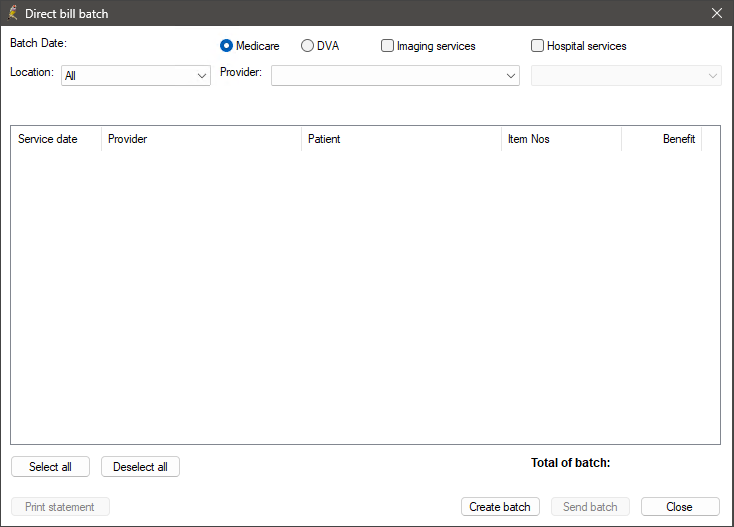
Task: Click the Print statement button
Action: tap(60, 506)
